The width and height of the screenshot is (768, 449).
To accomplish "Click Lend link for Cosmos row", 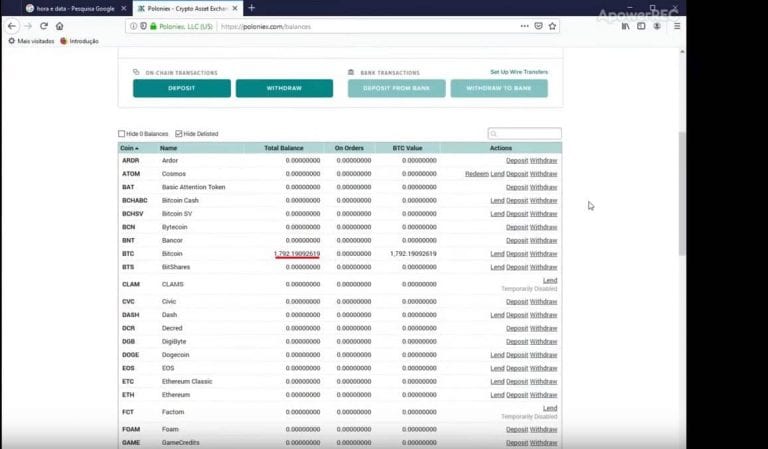I will click(497, 174).
